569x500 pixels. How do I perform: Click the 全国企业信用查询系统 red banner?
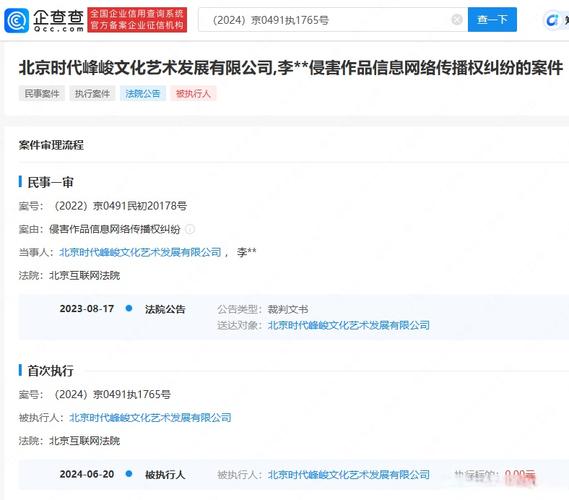click(137, 20)
